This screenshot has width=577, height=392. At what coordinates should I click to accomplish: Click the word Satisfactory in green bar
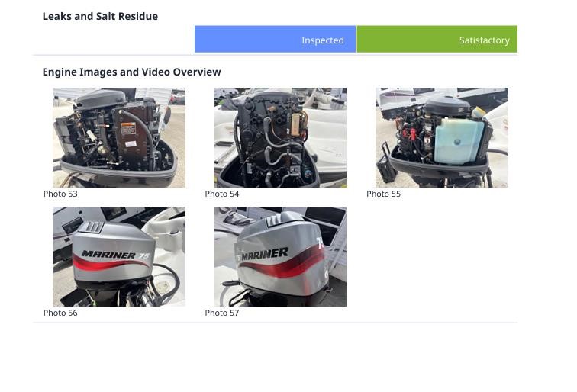484,40
